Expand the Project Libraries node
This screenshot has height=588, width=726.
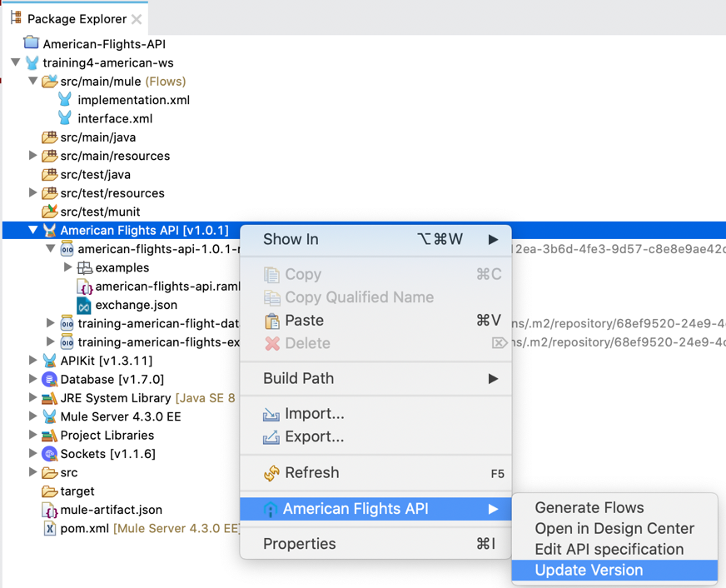32,434
